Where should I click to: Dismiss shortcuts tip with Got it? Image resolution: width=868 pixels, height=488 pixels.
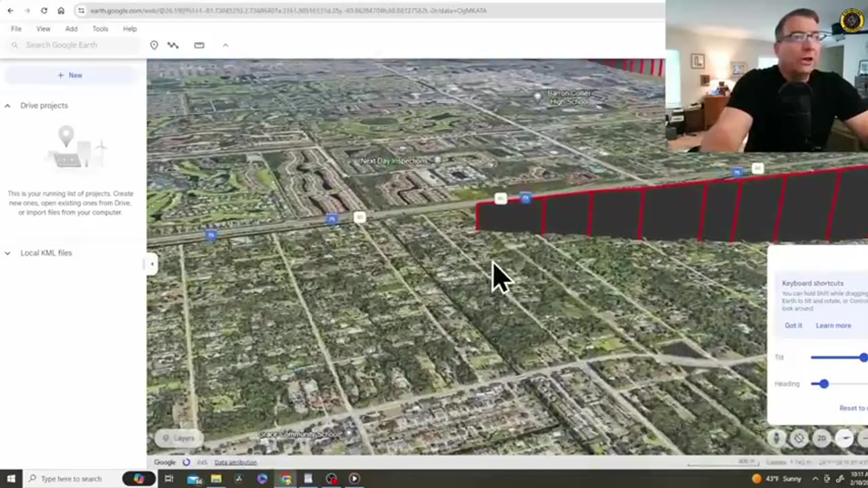[x=793, y=325]
